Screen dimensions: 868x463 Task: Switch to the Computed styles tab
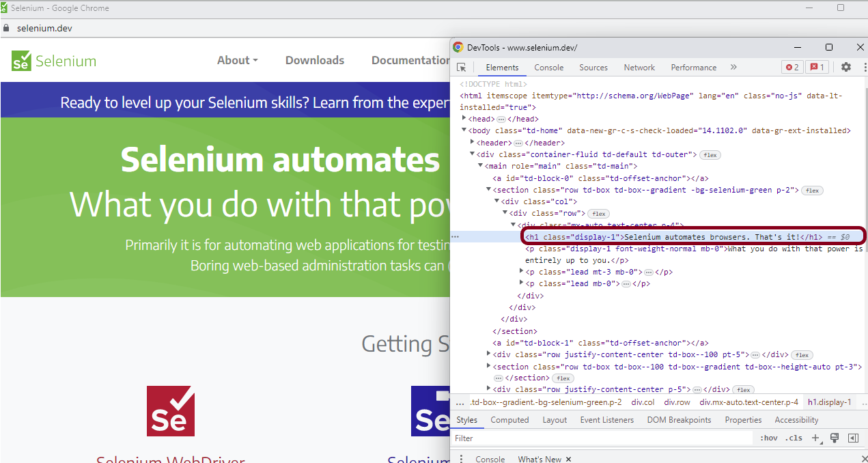point(509,419)
